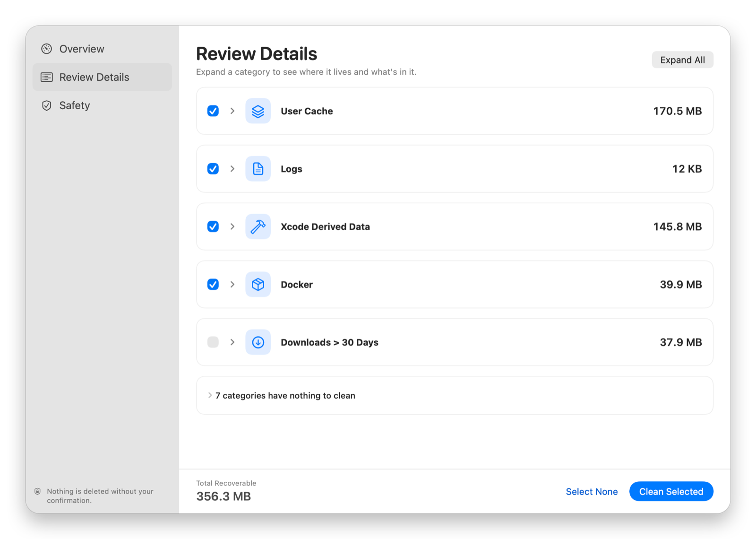Expand Downloads > 30 Days chevron
This screenshot has width=756, height=539.
tap(232, 342)
